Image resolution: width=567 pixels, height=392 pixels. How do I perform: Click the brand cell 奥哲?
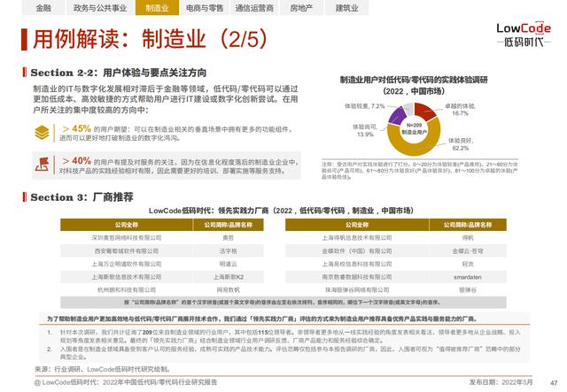point(229,238)
